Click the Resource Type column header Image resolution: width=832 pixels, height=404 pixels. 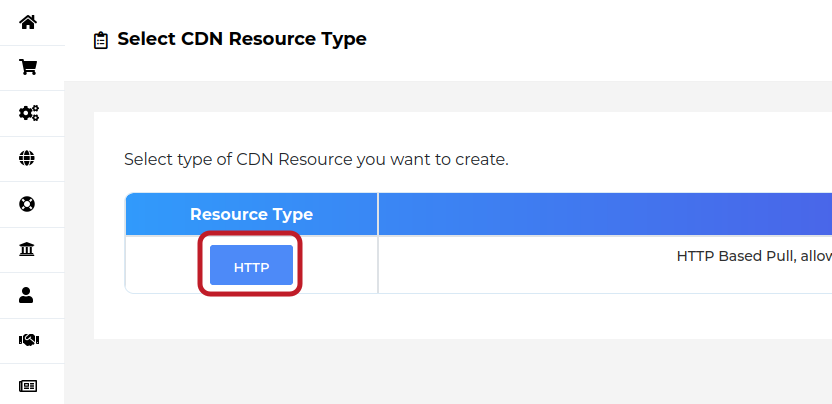click(252, 214)
